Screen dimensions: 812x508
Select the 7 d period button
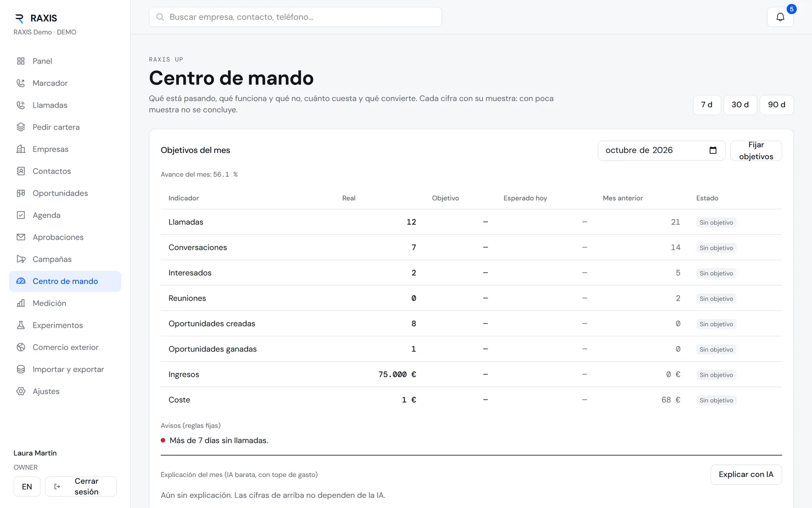tap(706, 105)
